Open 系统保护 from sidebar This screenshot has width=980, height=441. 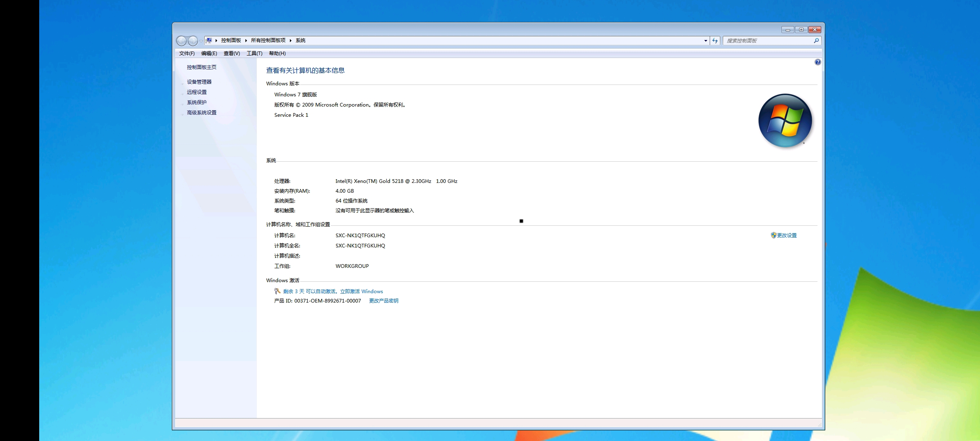(197, 102)
